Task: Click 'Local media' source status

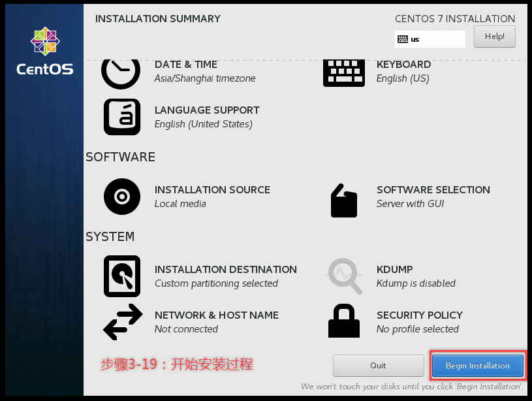Action: click(180, 204)
